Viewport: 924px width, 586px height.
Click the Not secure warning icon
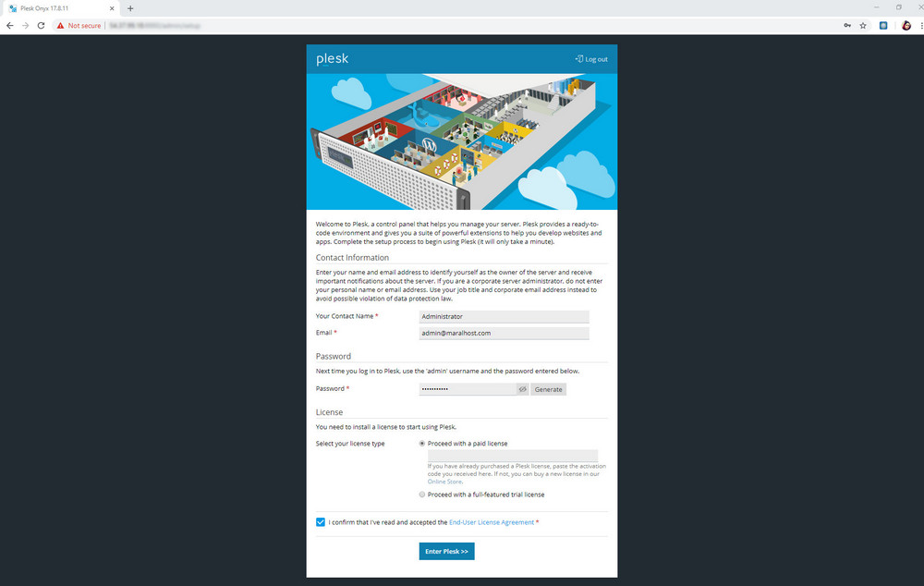pyautogui.click(x=60, y=25)
